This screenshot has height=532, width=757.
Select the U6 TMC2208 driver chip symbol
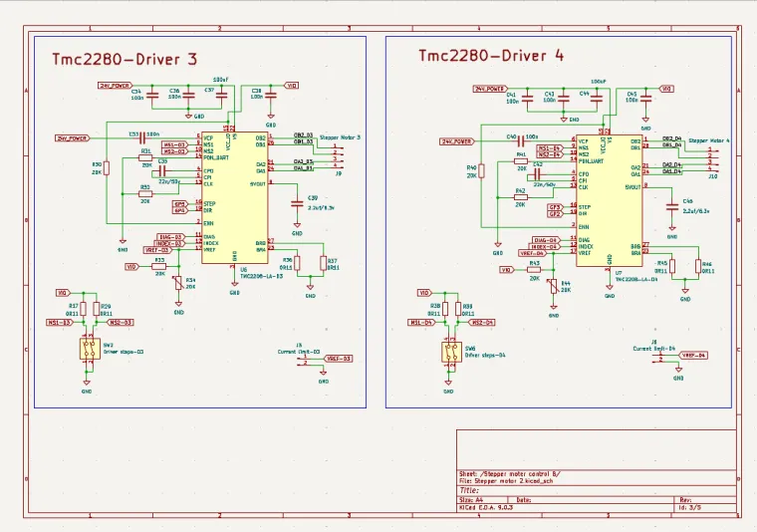click(x=234, y=196)
